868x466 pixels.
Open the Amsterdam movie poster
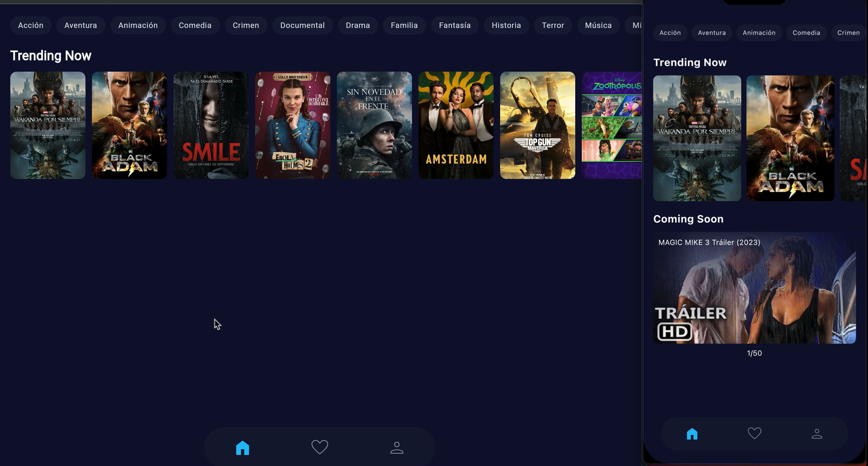[x=456, y=126]
